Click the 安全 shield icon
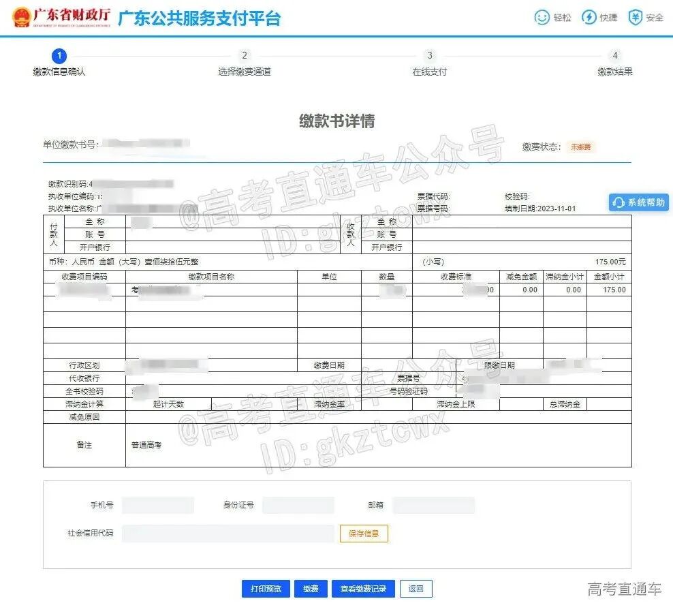The height and width of the screenshot is (616, 673). point(634,17)
